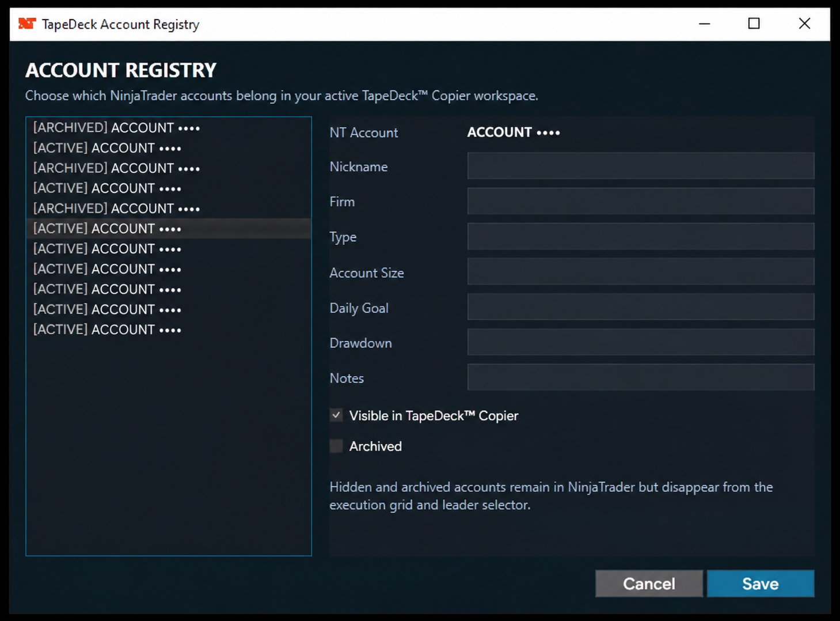Enable the Archived checkbox
The height and width of the screenshot is (621, 840).
(x=336, y=446)
